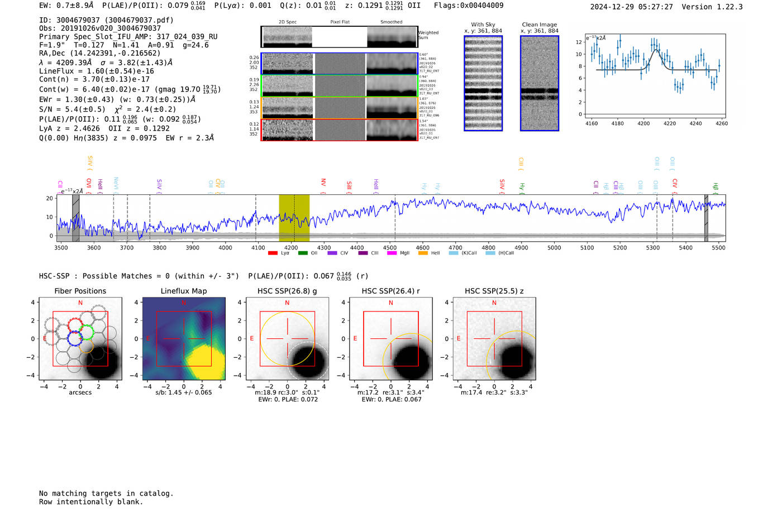Viewport: 782px width, 532px height.
Task: Select the HSC SSP(26.4) r image
Action: (390, 339)
